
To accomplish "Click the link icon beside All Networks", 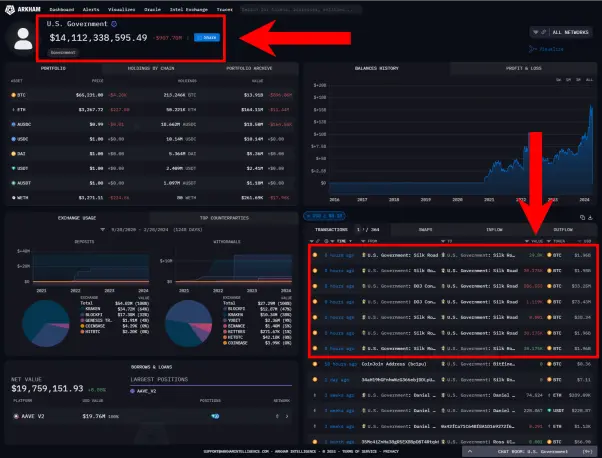I will pyautogui.click(x=544, y=32).
